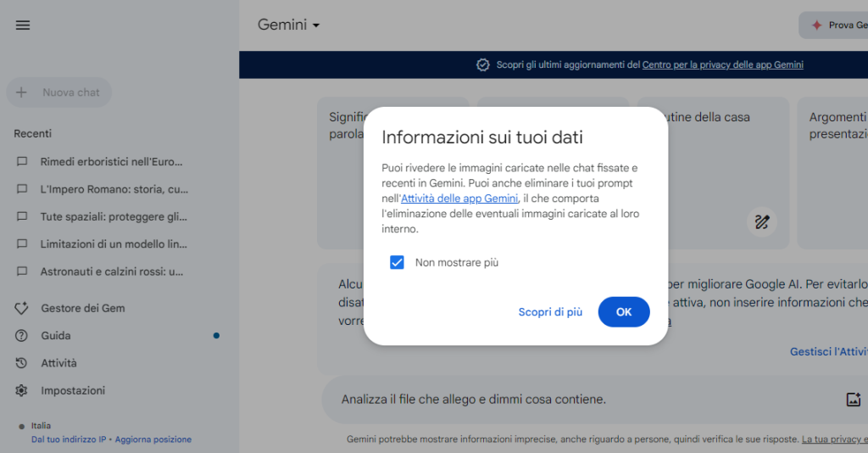Click the Aggiorna posizione link

pos(153,439)
